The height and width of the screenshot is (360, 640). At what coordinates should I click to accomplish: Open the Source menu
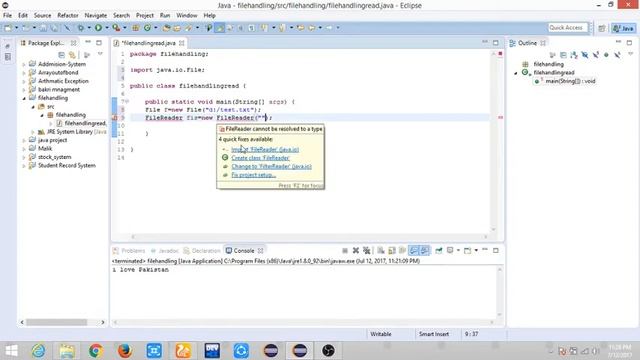click(42, 16)
